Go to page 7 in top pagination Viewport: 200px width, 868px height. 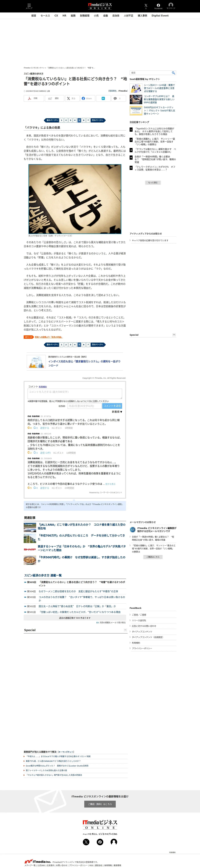(88, 120)
